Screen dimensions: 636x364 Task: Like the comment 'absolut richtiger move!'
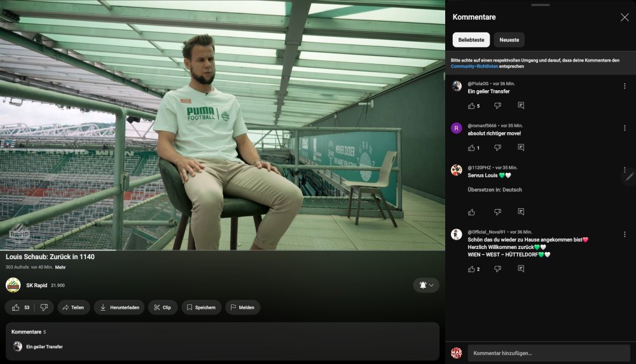pos(471,148)
